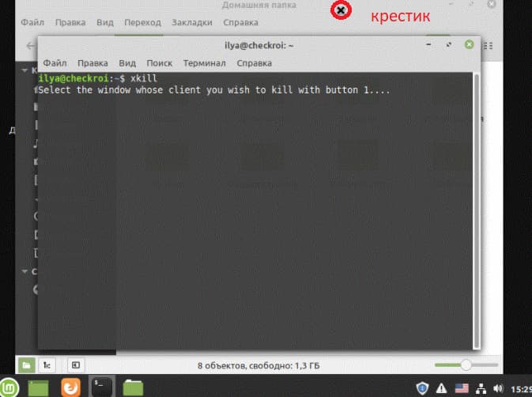Open the network connections tray icon
This screenshot has height=397, width=532.
[x=481, y=388]
